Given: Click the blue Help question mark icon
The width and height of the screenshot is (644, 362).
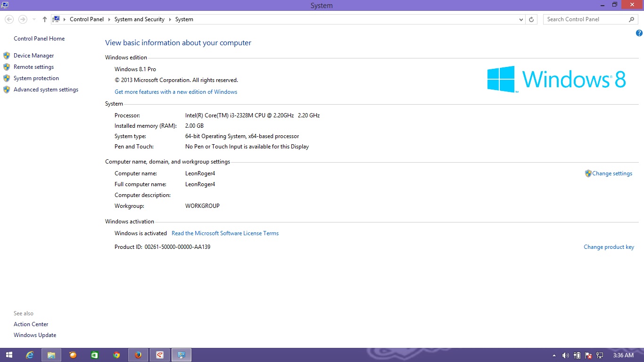Looking at the screenshot, I should tap(639, 33).
